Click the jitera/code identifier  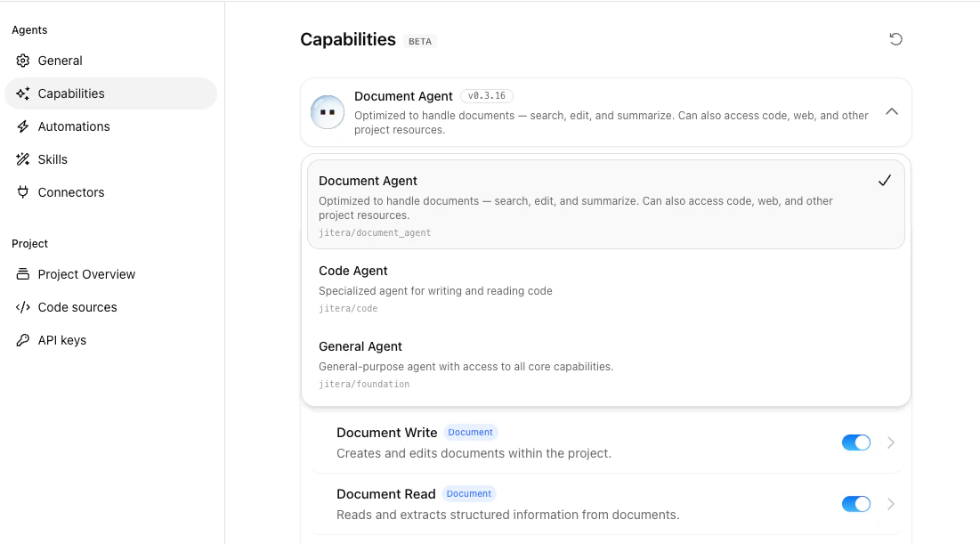pos(348,308)
